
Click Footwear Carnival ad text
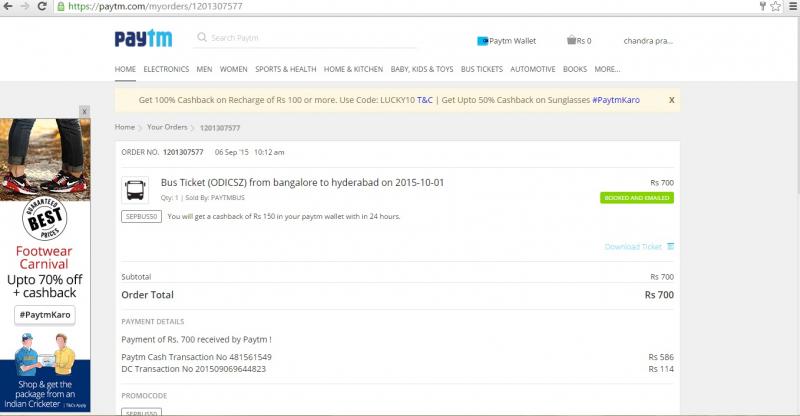pos(44,257)
